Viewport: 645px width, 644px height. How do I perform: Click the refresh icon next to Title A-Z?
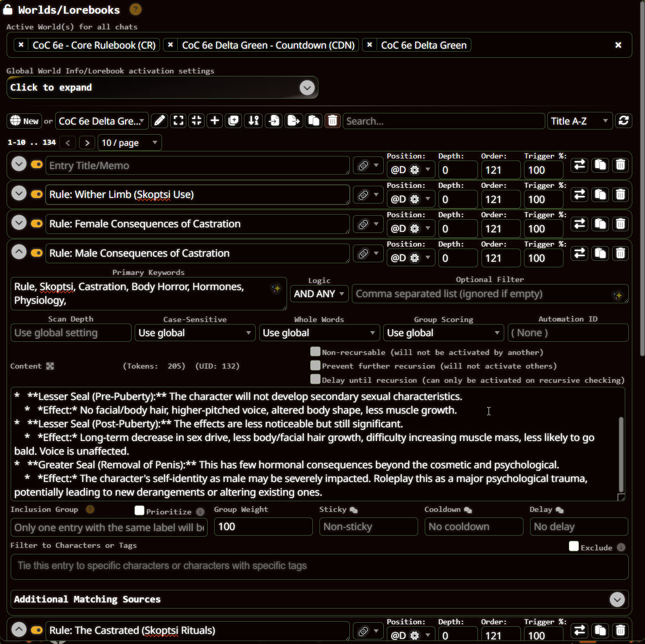tap(624, 120)
